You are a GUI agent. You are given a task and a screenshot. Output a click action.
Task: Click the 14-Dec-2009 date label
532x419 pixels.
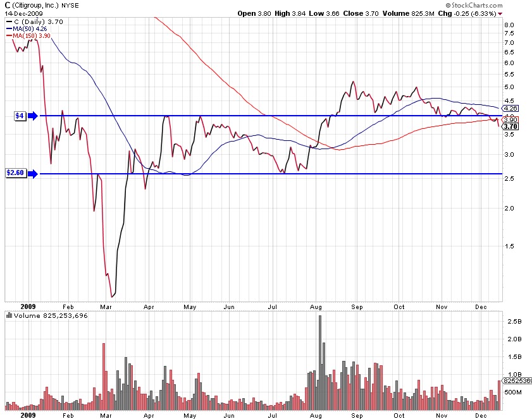click(x=24, y=13)
